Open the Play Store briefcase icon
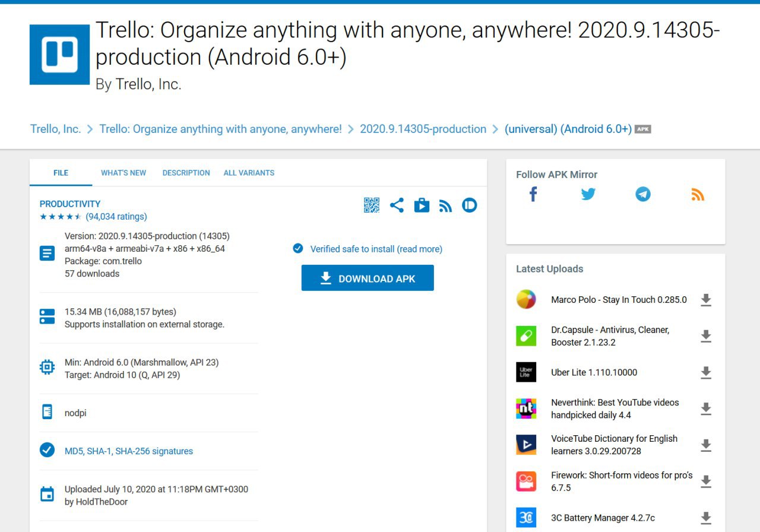This screenshot has width=760, height=532. [x=422, y=205]
